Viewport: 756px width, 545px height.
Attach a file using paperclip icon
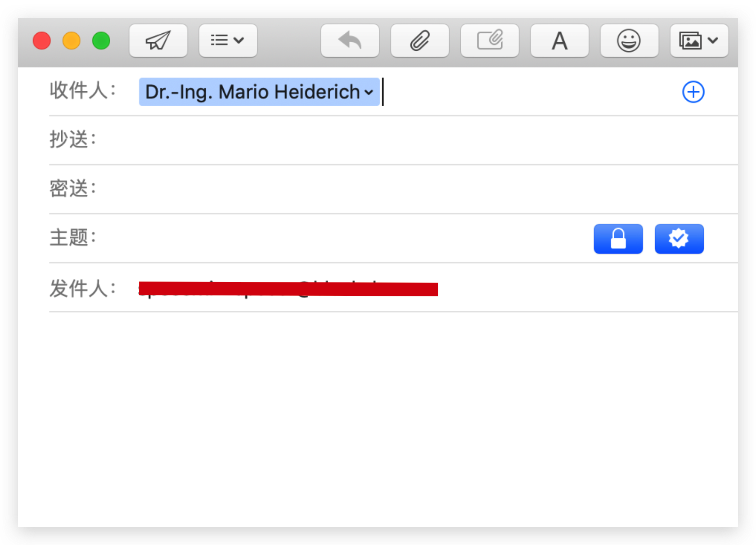point(419,41)
